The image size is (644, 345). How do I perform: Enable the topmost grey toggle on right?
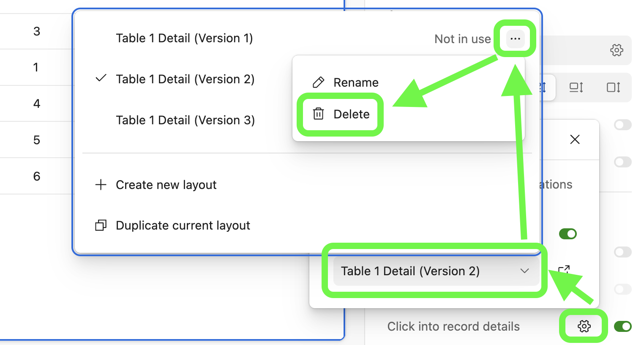pyautogui.click(x=622, y=125)
